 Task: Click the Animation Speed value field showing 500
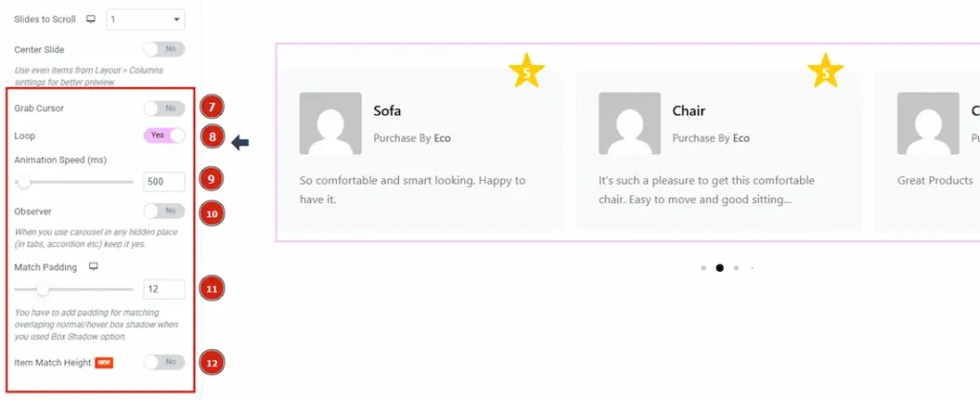pos(164,182)
